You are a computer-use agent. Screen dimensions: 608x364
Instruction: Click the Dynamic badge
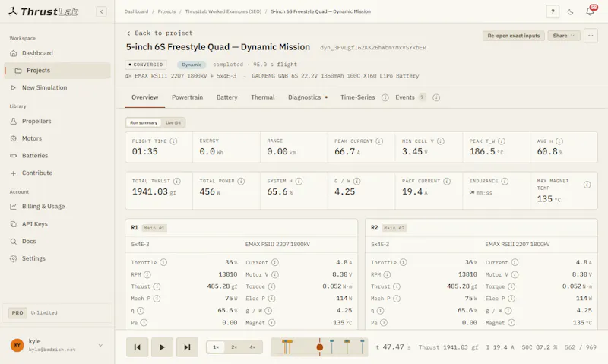coord(192,65)
